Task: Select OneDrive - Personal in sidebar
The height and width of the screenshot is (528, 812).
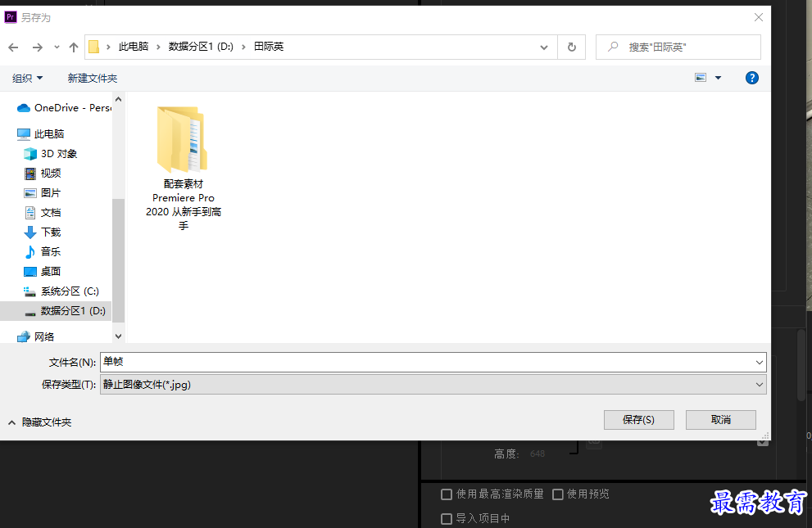Action: (x=64, y=107)
